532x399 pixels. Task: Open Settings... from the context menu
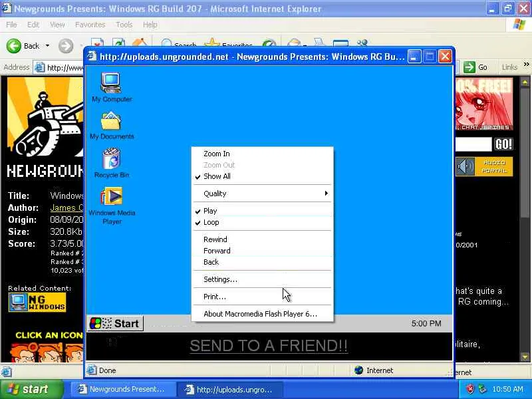point(262,279)
